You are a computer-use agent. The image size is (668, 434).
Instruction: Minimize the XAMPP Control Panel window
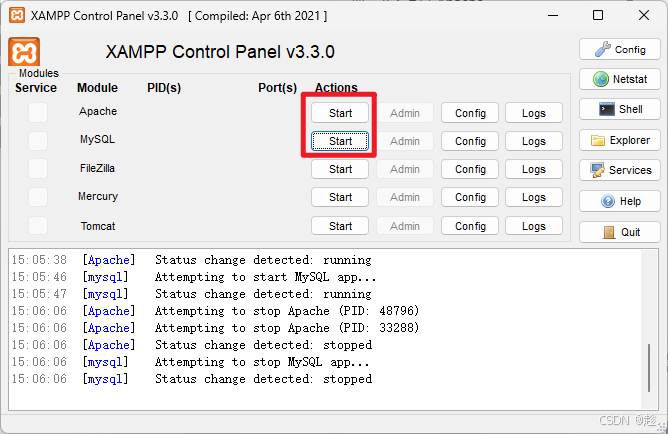click(x=553, y=16)
